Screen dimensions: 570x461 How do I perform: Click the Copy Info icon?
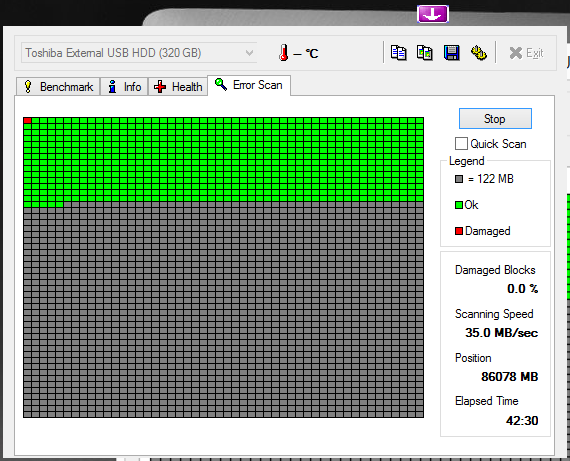point(398,53)
